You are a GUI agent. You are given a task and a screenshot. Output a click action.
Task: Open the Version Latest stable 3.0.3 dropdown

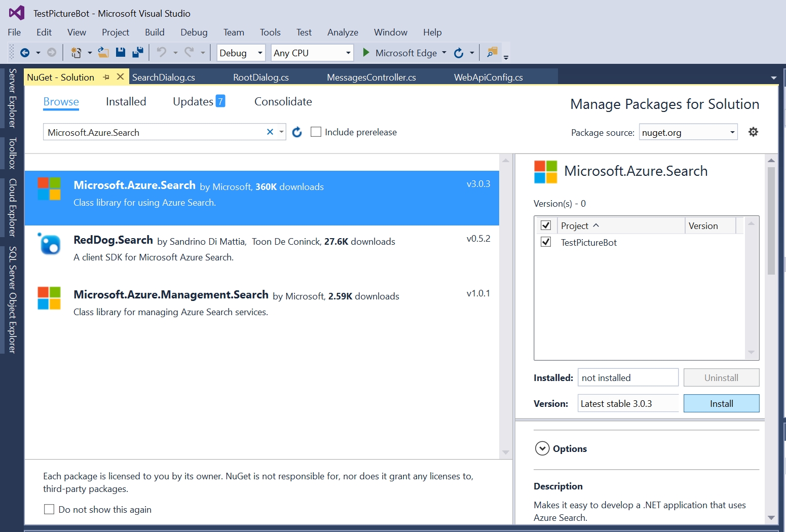(628, 403)
